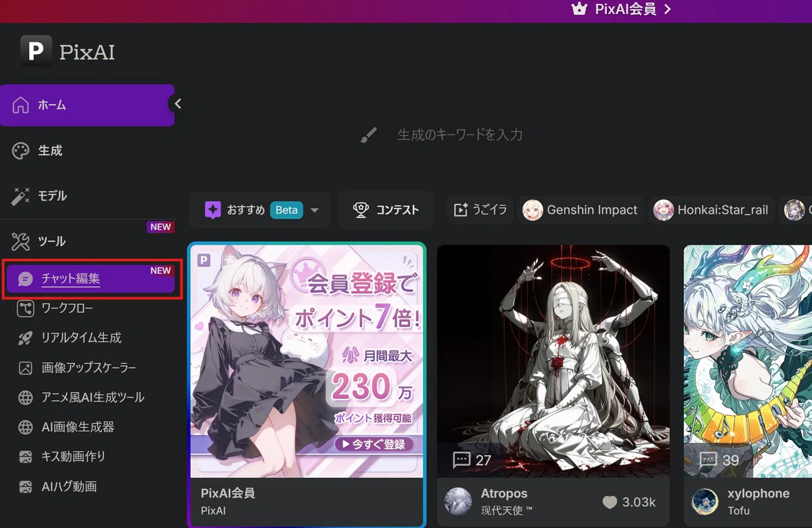Image resolution: width=812 pixels, height=528 pixels.
Task: Click the home icon in sidebar
Action: coord(21,105)
